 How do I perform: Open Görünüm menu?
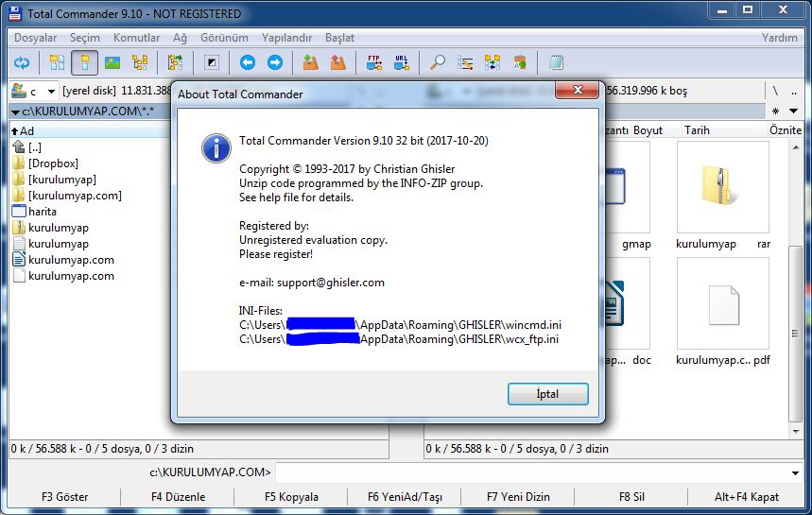point(224,38)
